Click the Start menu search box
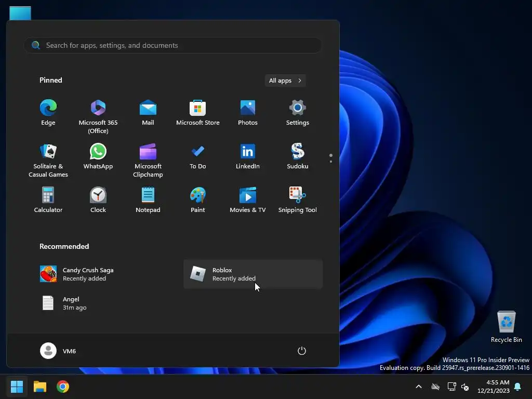 pos(172,45)
